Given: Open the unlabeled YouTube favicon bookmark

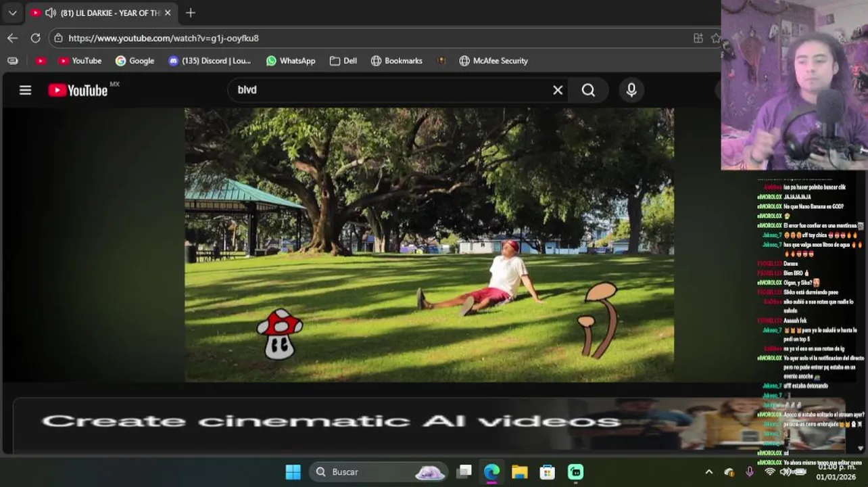Looking at the screenshot, I should tap(41, 61).
